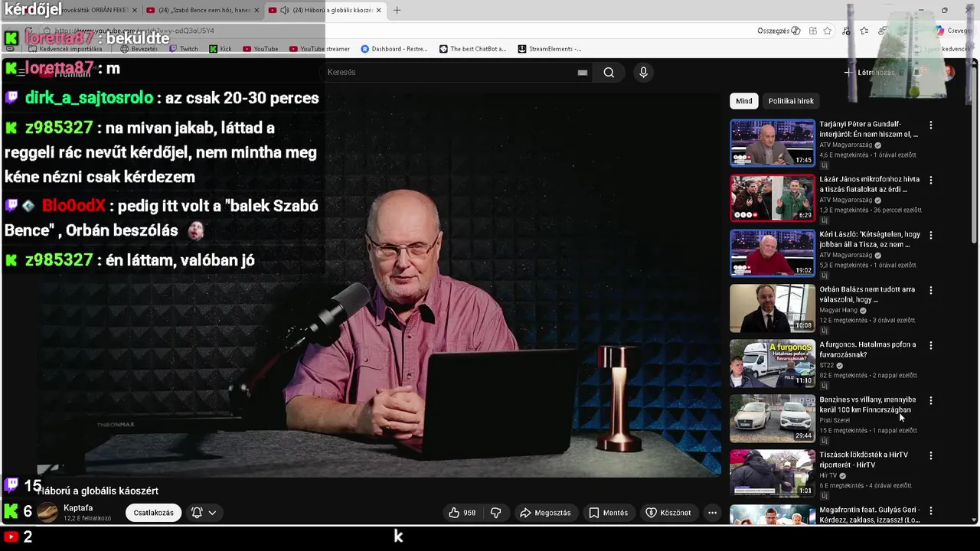Open Tiszások lökdösték HírTV video thumbnail

click(x=773, y=474)
